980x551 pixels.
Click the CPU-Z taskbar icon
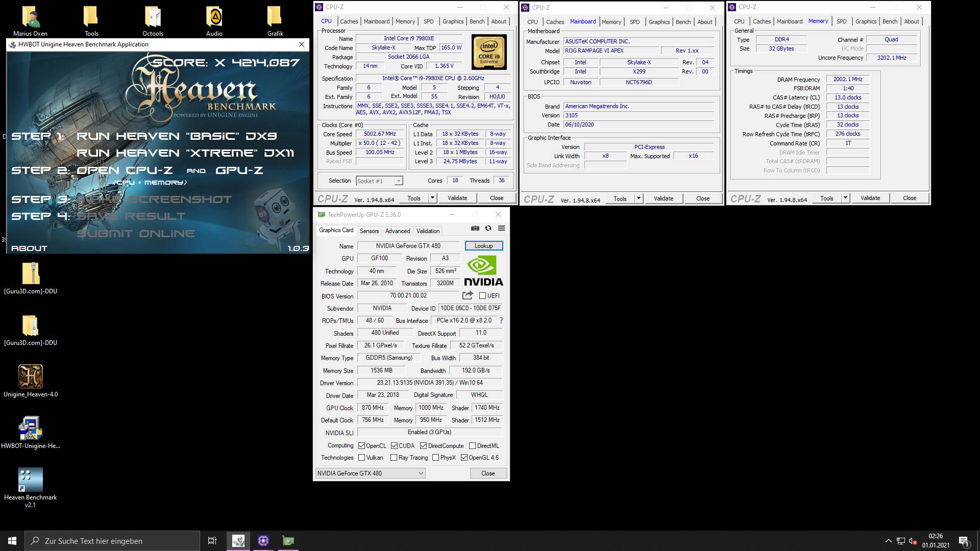tap(263, 541)
